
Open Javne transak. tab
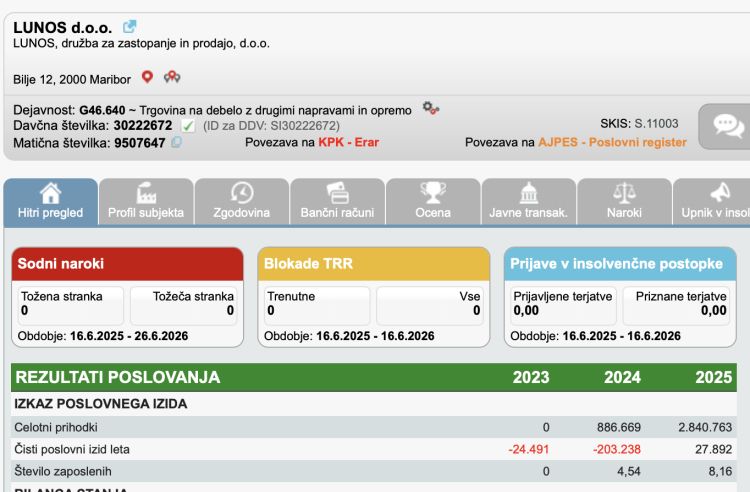tap(529, 201)
